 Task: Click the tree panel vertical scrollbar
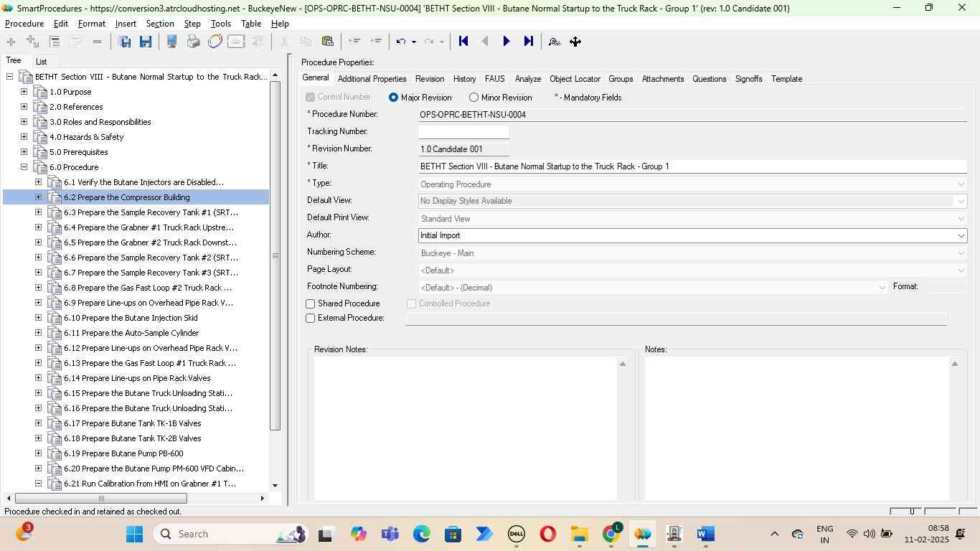point(275,255)
